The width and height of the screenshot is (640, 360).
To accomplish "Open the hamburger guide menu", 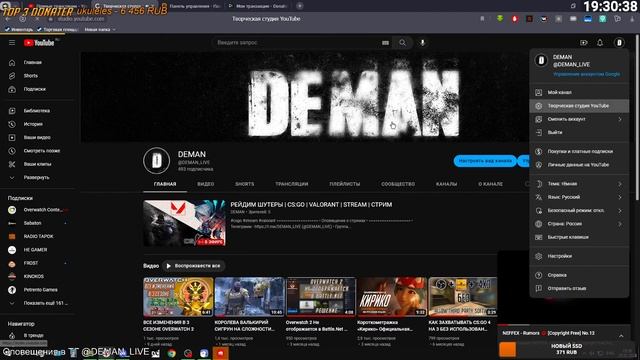I will pyautogui.click(x=12, y=43).
